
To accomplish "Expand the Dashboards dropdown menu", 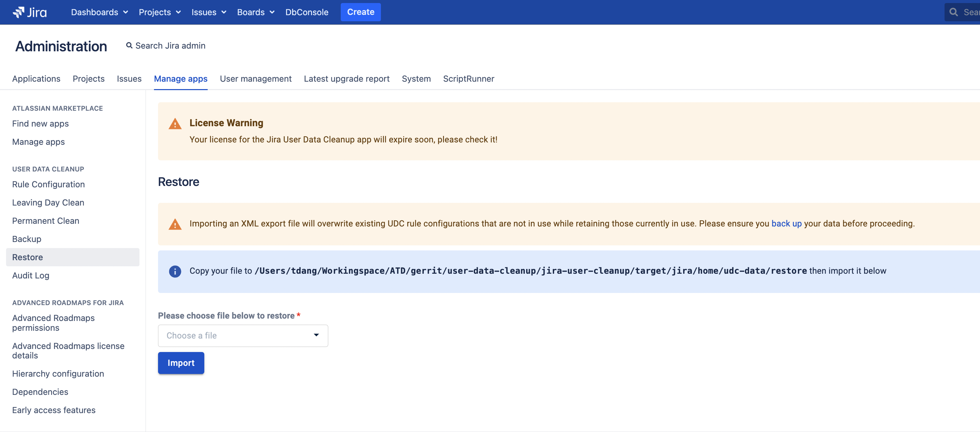I will click(99, 12).
